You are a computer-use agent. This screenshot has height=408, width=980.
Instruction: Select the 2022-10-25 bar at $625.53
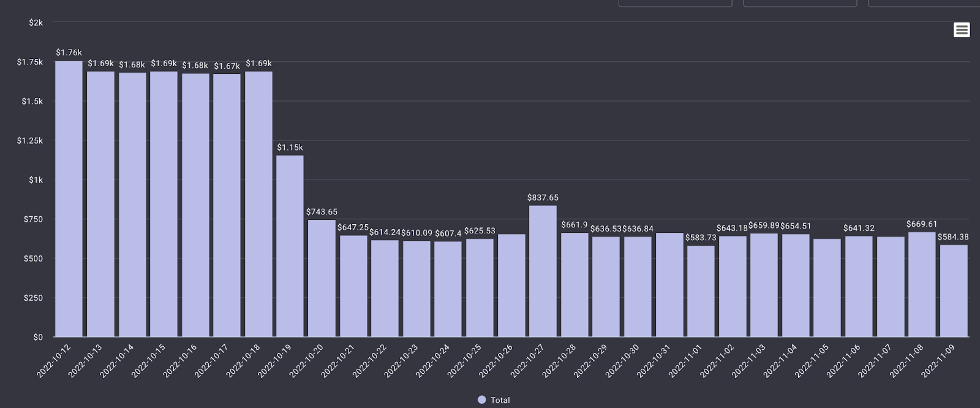[480, 287]
